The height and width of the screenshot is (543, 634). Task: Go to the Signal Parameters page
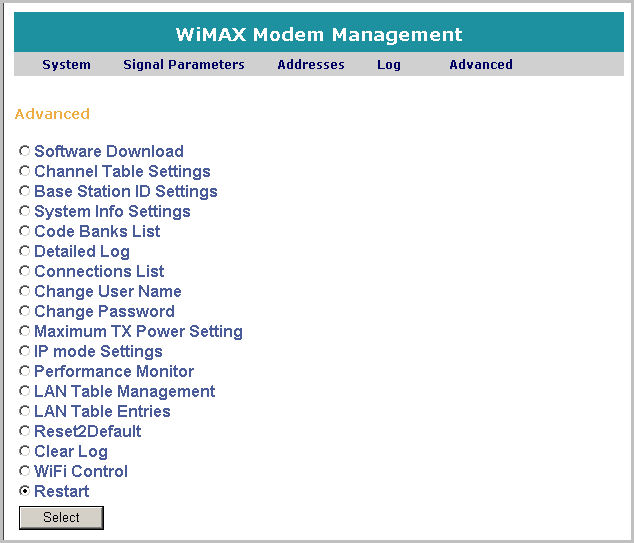(x=183, y=65)
